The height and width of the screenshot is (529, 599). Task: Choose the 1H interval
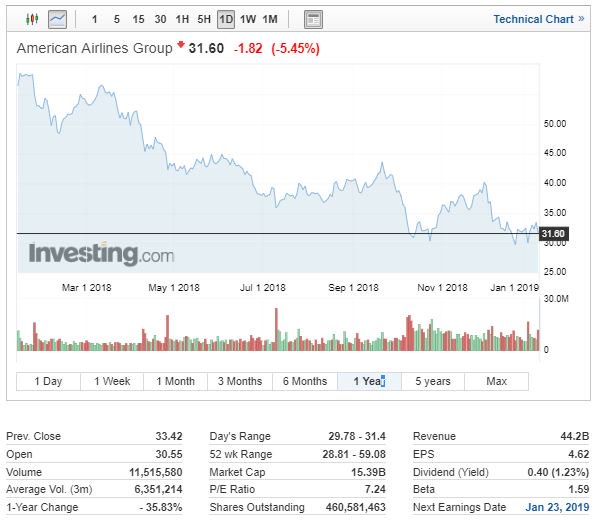click(182, 19)
